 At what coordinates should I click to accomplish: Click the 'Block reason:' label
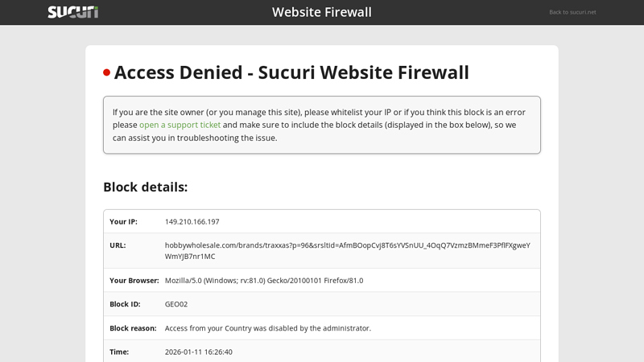click(x=133, y=328)
